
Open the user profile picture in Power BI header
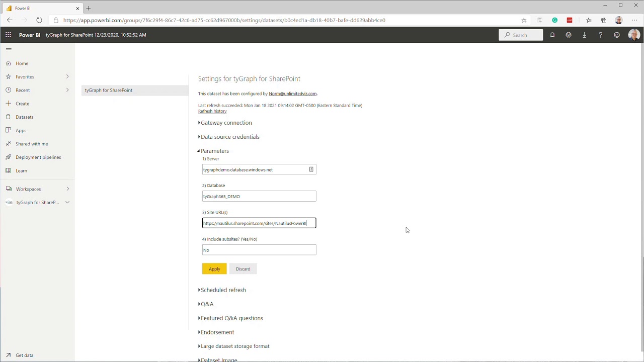pyautogui.click(x=634, y=35)
